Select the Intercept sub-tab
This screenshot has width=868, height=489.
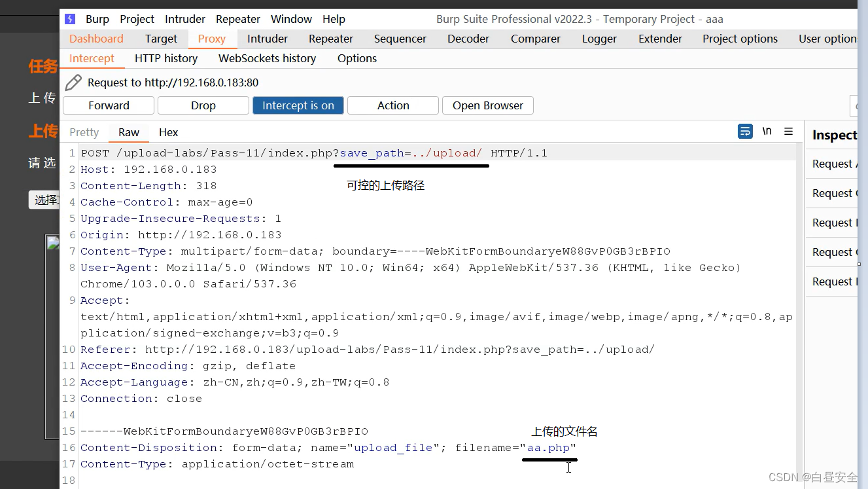pyautogui.click(x=92, y=58)
